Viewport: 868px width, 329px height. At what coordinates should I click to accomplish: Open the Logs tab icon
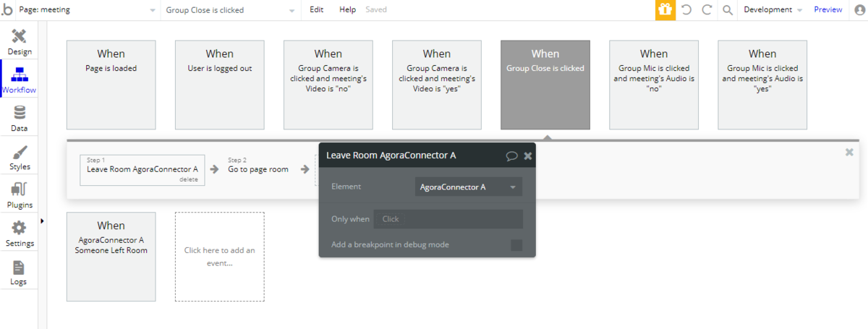(20, 267)
